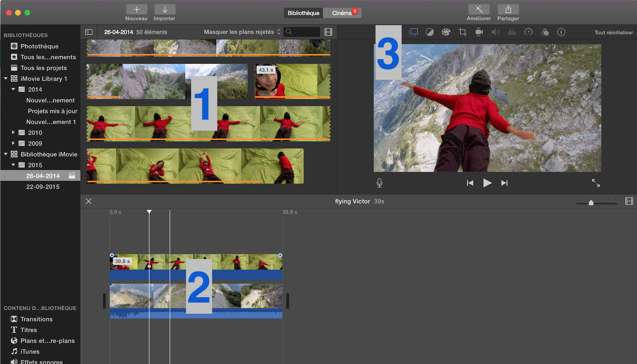Toggle the libraries sidebar visibility button
Screen dimensions: 637x364
(x=89, y=32)
